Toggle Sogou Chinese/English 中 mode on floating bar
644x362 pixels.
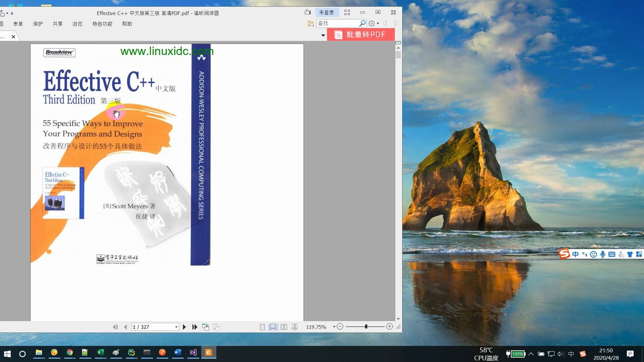pos(576,254)
